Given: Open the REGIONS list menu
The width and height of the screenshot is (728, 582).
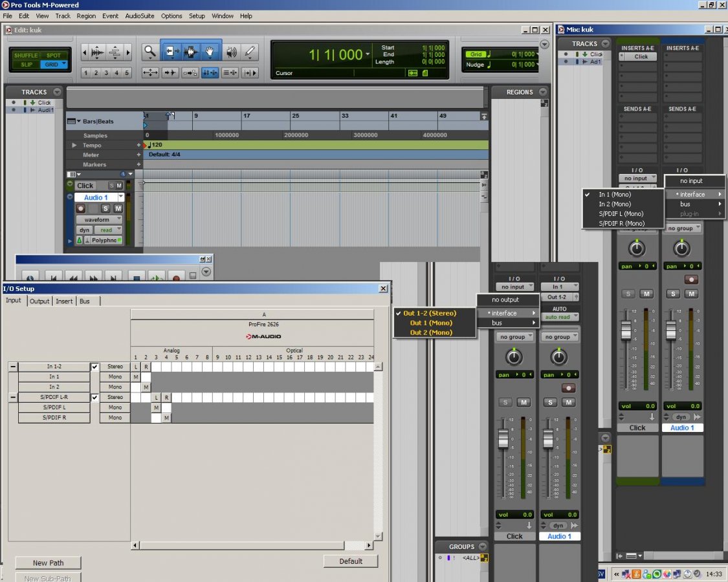Looking at the screenshot, I should pyautogui.click(x=543, y=92).
